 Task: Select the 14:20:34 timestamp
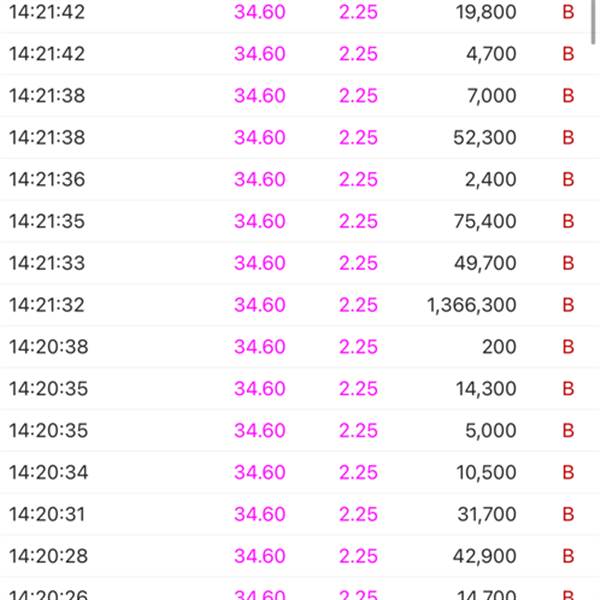pyautogui.click(x=47, y=473)
